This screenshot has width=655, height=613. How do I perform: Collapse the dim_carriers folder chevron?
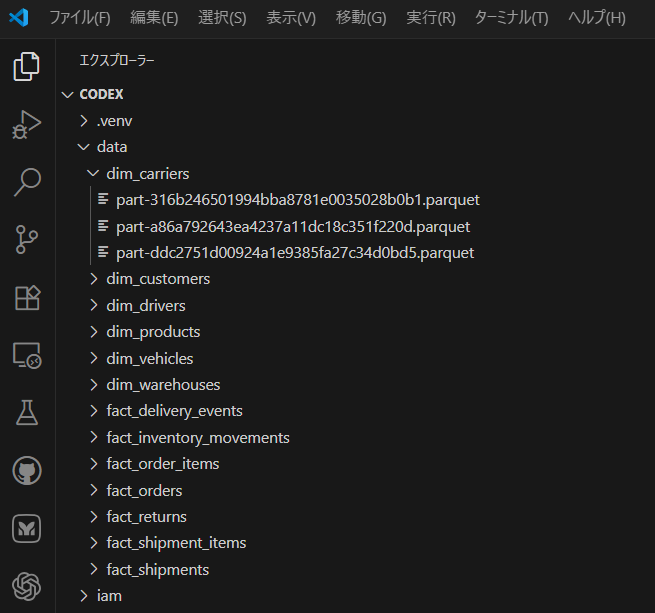tap(93, 173)
